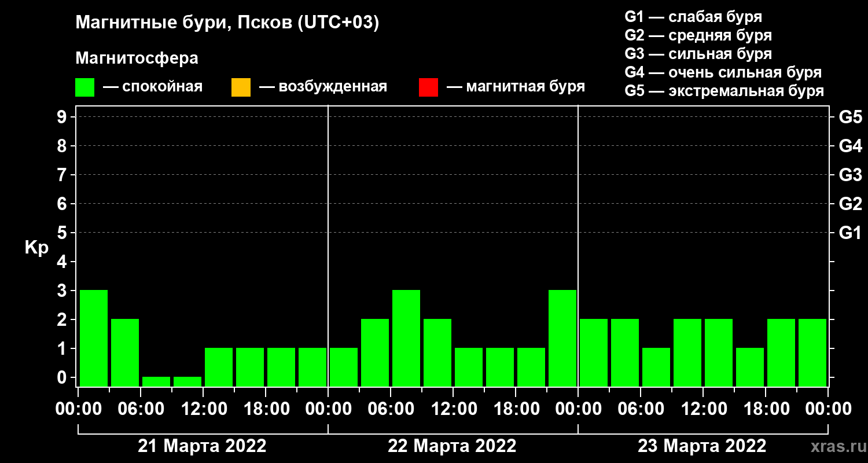Screen dimensions: 868x463
Task: Click the '— магнитная буря' legend label
Action: click(x=516, y=87)
